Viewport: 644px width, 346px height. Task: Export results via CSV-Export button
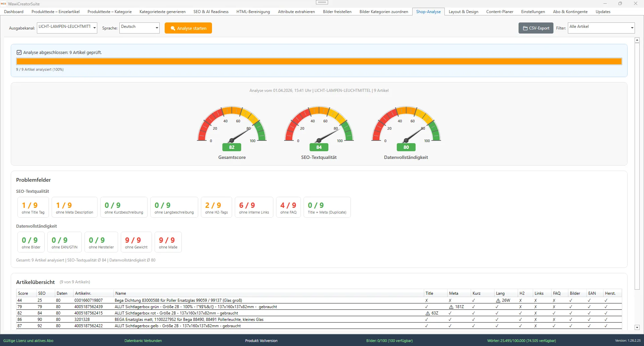[x=535, y=28]
